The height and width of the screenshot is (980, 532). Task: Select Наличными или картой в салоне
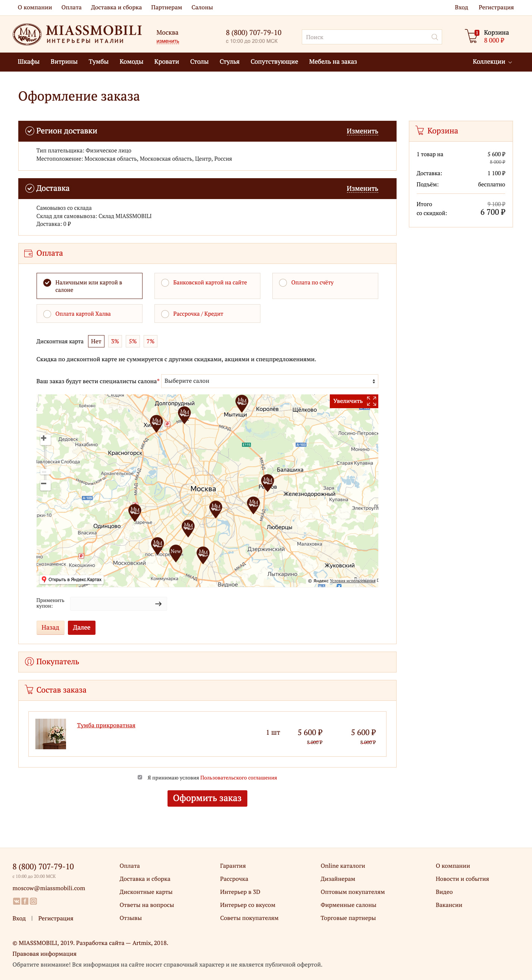(90, 286)
